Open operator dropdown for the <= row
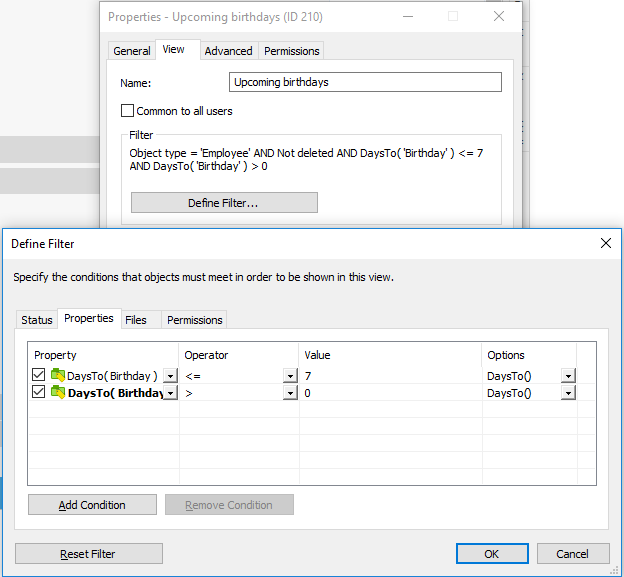This screenshot has width=624, height=577. coord(291,376)
